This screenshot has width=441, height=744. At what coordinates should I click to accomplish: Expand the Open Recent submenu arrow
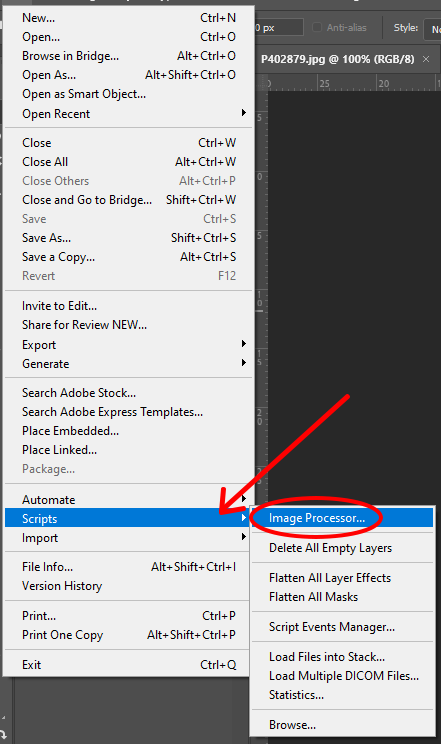(244, 113)
